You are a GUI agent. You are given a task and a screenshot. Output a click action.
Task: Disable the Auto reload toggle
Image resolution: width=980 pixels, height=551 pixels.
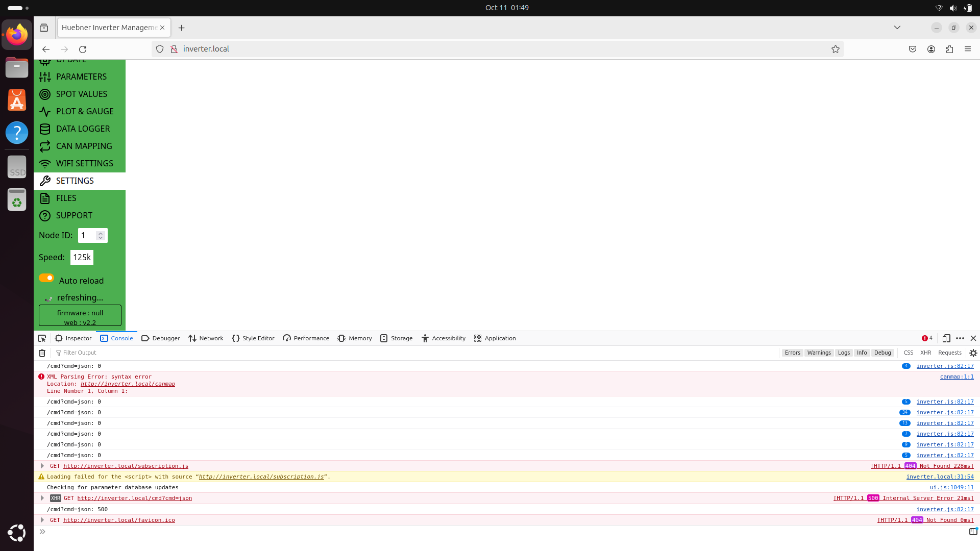pyautogui.click(x=46, y=278)
